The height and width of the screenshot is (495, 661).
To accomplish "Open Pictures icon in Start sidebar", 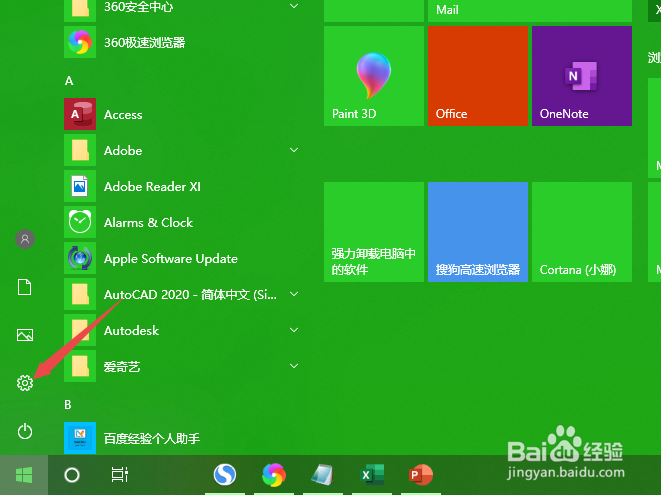I will [x=25, y=335].
